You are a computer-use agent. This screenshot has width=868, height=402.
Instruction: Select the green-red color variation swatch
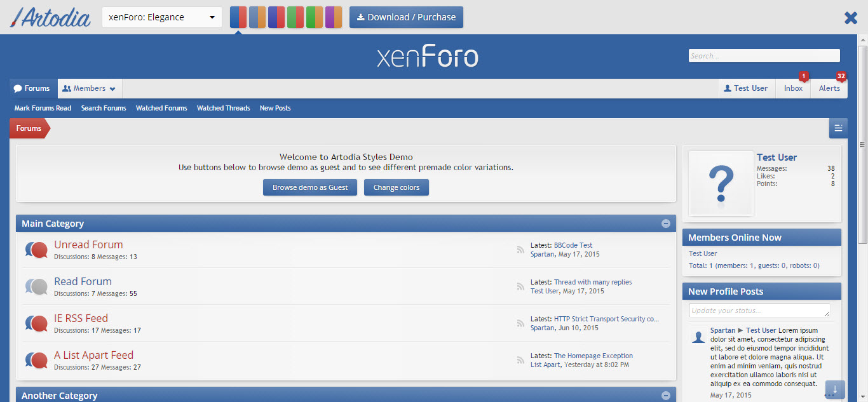click(295, 17)
